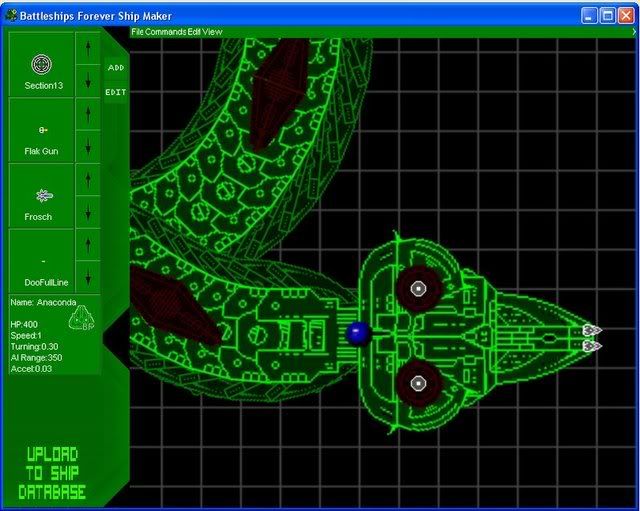Click the AI Range:350 stat
The width and height of the screenshot is (640, 511).
[36, 358]
